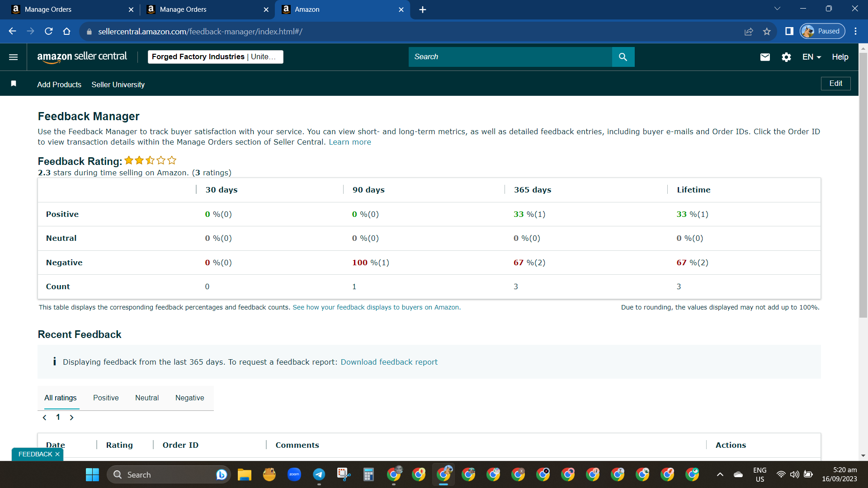This screenshot has height=488, width=868.
Task: Open the messages envelope icon
Action: pyautogui.click(x=765, y=57)
